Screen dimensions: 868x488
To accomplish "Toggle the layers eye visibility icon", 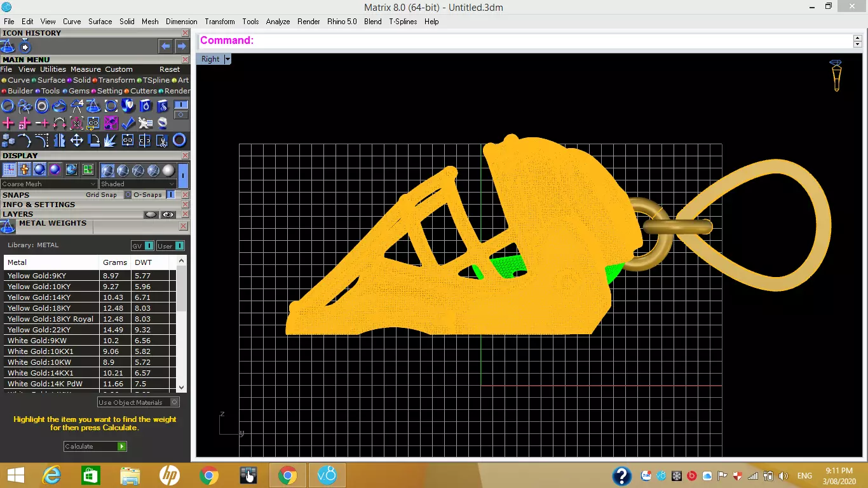I will [x=168, y=214].
